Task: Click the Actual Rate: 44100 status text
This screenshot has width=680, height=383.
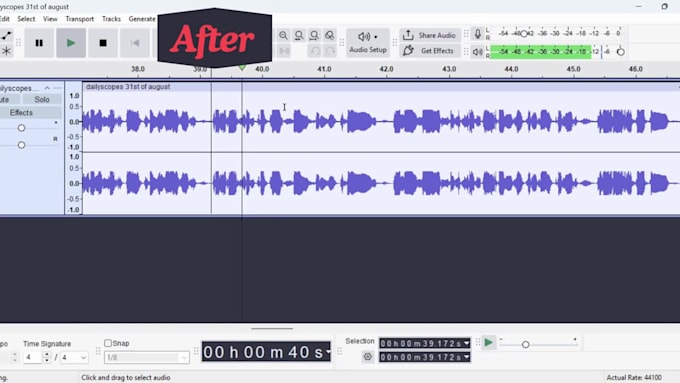Action: 634,377
